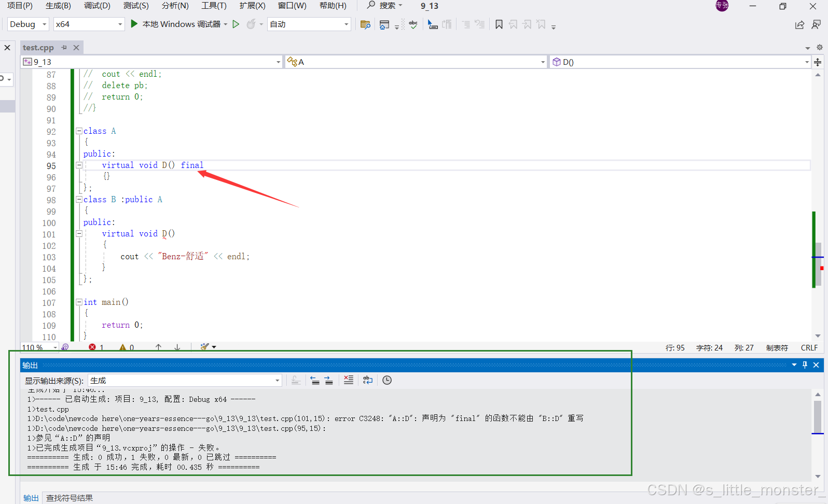Image resolution: width=828 pixels, height=504 pixels.
Task: Open the find in files folder icon
Action: [x=365, y=24]
